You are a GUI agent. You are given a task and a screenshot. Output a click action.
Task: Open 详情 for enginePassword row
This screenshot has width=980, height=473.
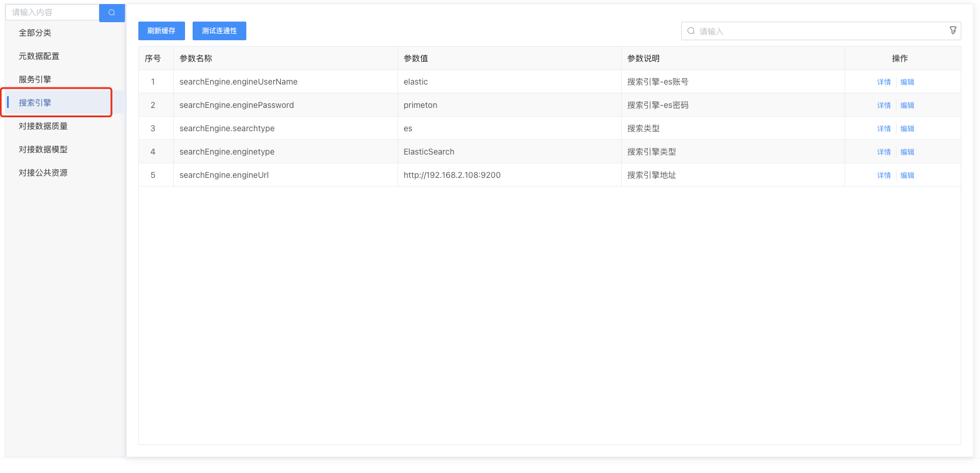[x=884, y=106]
